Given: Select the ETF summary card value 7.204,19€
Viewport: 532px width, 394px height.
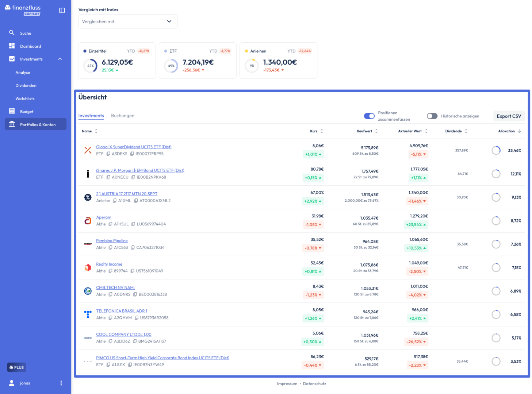Looking at the screenshot, I should coord(198,62).
